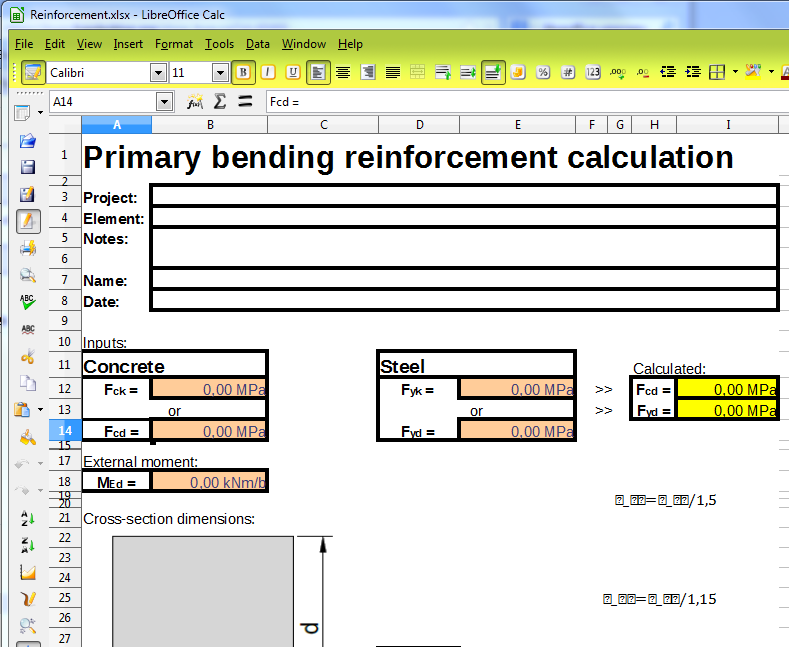Click the yellow Fcd calculated cell

pyautogui.click(x=726, y=389)
